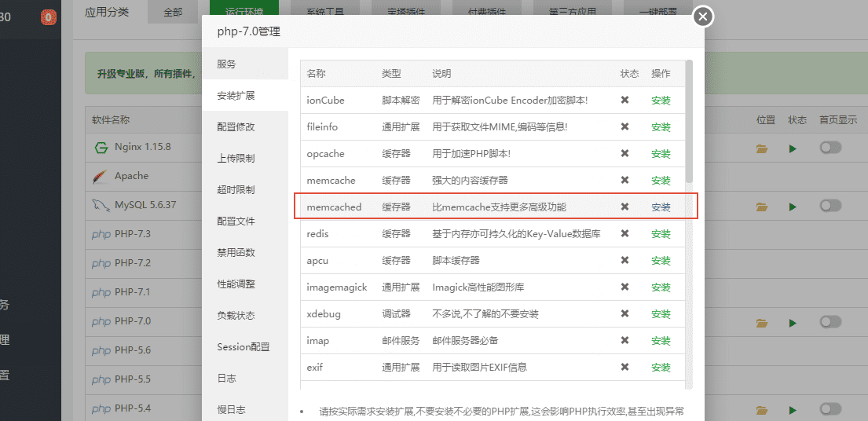
Task: Open Apache in the software list
Action: [x=130, y=176]
